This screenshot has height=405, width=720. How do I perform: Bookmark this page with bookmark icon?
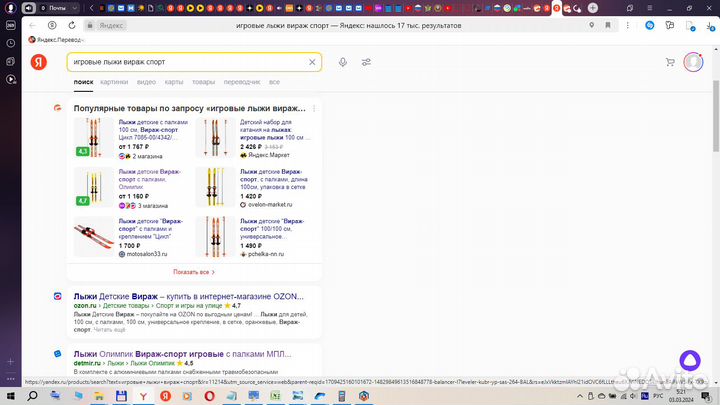pyautogui.click(x=608, y=25)
